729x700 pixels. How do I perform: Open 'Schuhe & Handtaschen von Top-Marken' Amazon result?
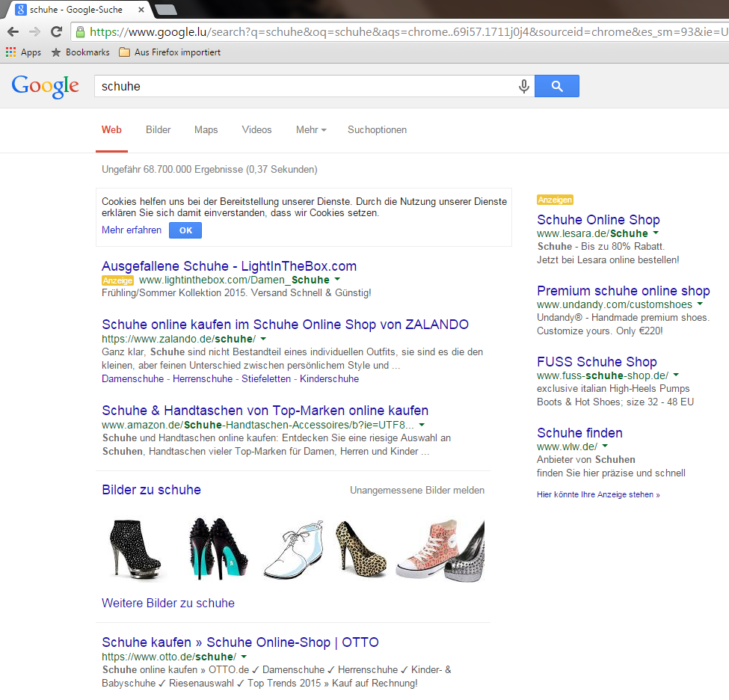(265, 411)
